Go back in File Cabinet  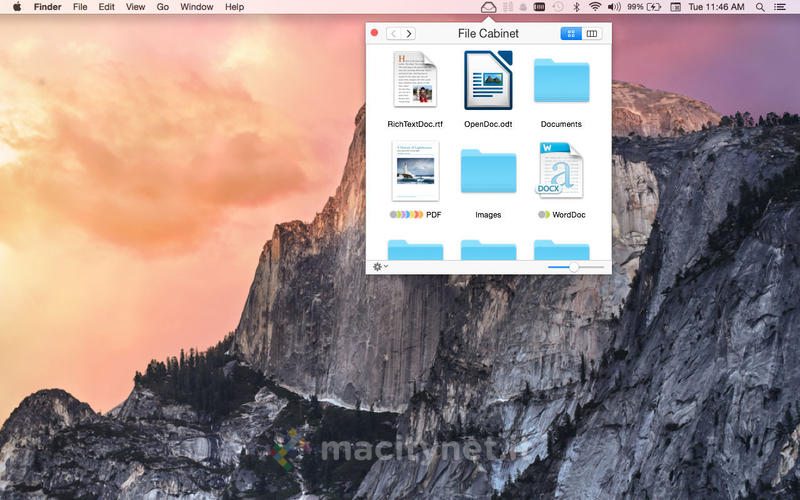coord(393,34)
